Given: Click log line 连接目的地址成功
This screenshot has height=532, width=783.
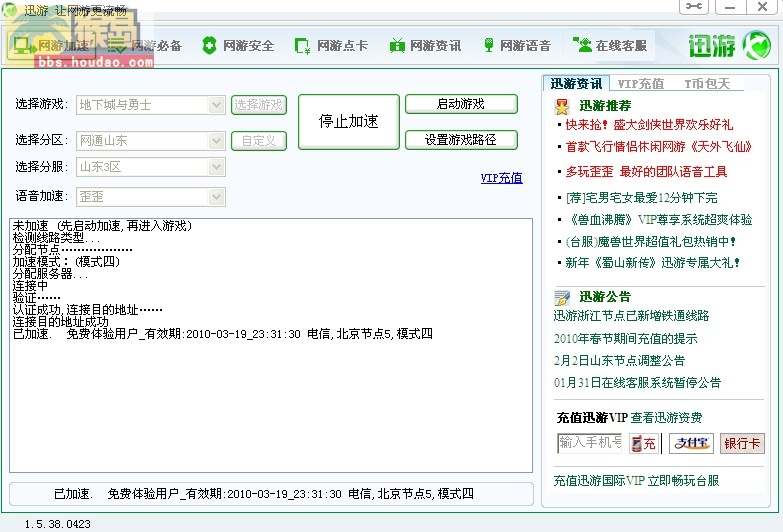Looking at the screenshot, I should (x=60, y=321).
